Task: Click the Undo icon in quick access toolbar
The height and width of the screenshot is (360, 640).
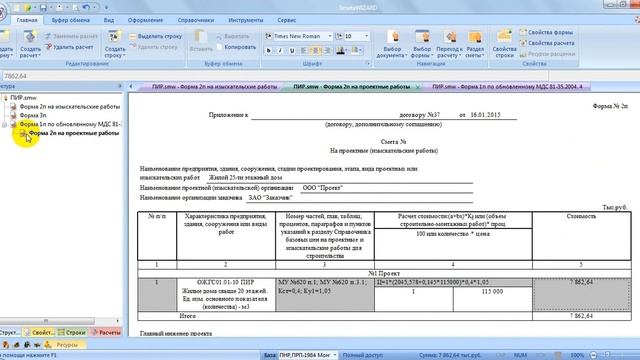Action: pyautogui.click(x=87, y=7)
